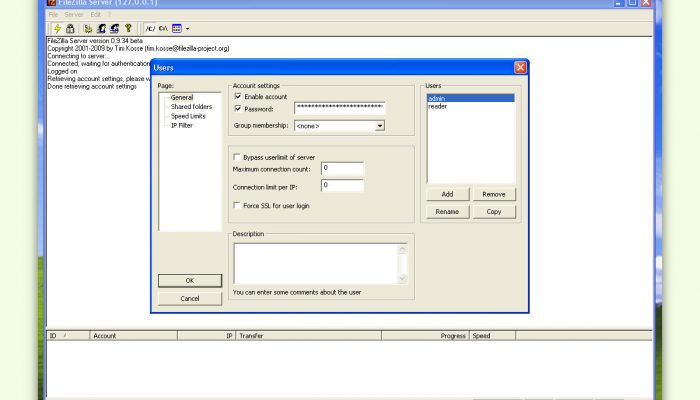Confirm the dialog with OK
Screen dimensions: 700x400
tap(190, 280)
